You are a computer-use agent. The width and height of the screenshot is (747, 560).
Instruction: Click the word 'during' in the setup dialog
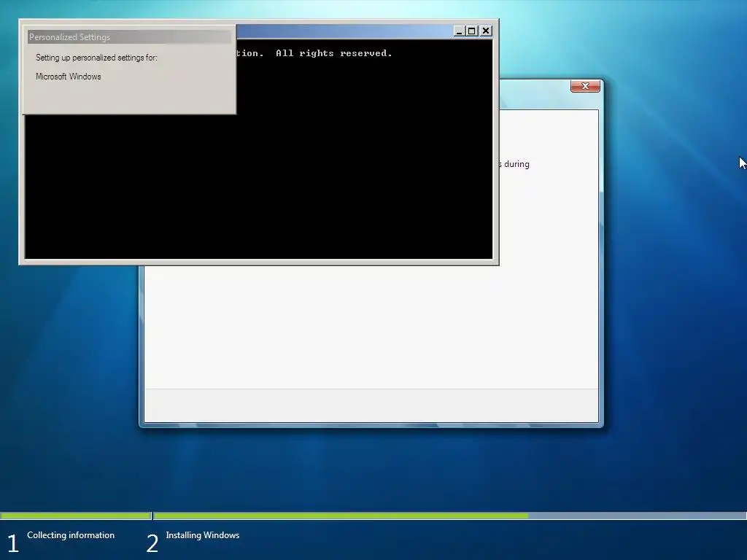(x=516, y=164)
